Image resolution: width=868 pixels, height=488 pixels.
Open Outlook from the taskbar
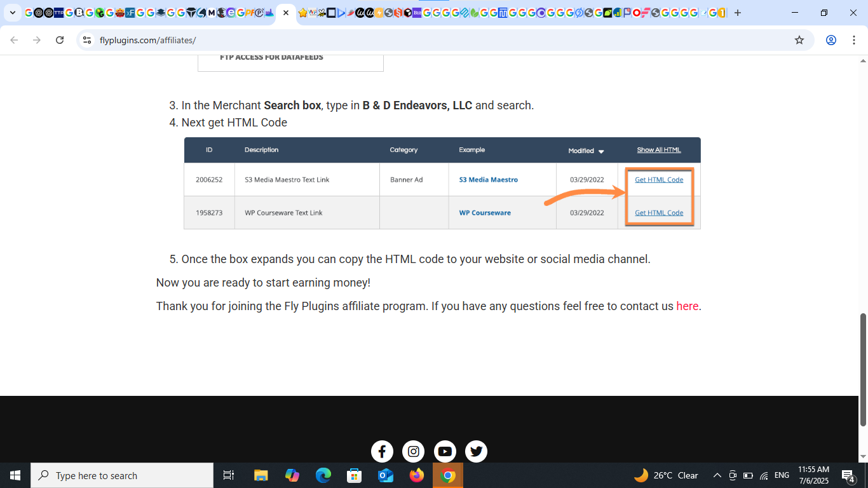tap(386, 475)
